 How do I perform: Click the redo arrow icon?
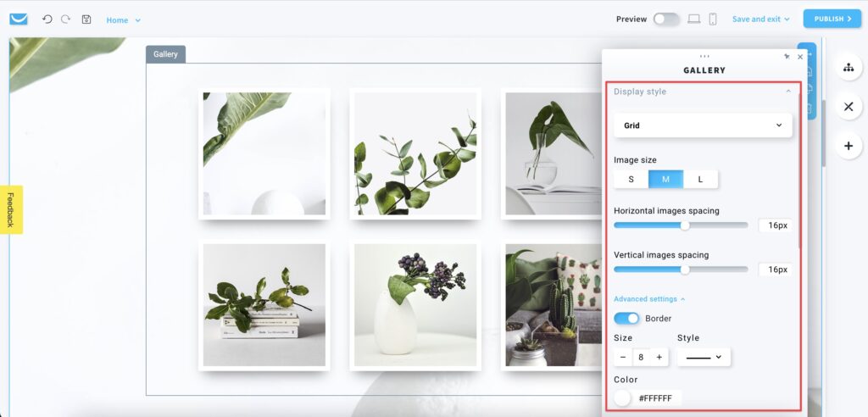coord(65,19)
